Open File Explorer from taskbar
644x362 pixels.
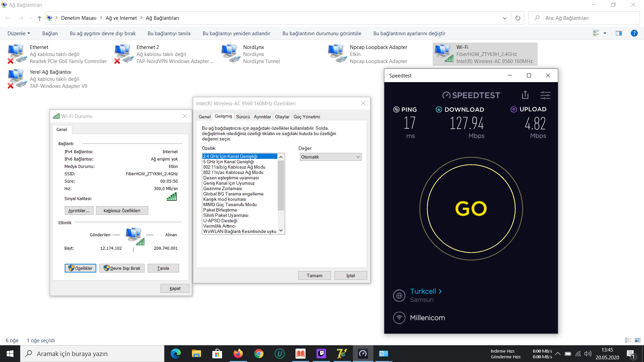196,354
